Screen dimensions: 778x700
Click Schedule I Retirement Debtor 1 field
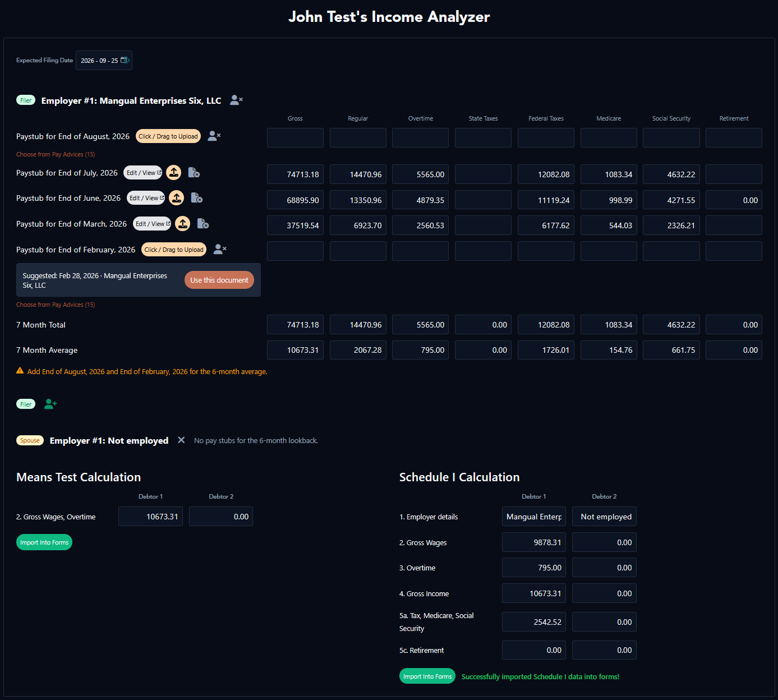point(534,650)
